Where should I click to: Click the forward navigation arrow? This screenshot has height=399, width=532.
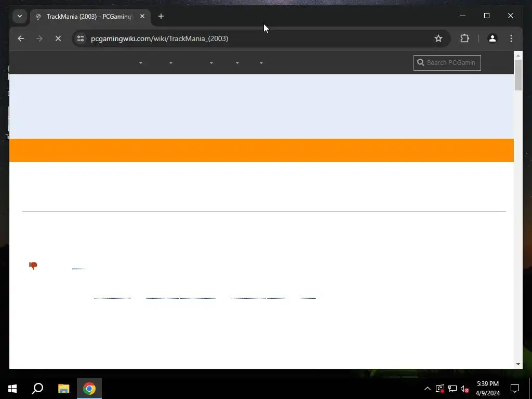39,38
